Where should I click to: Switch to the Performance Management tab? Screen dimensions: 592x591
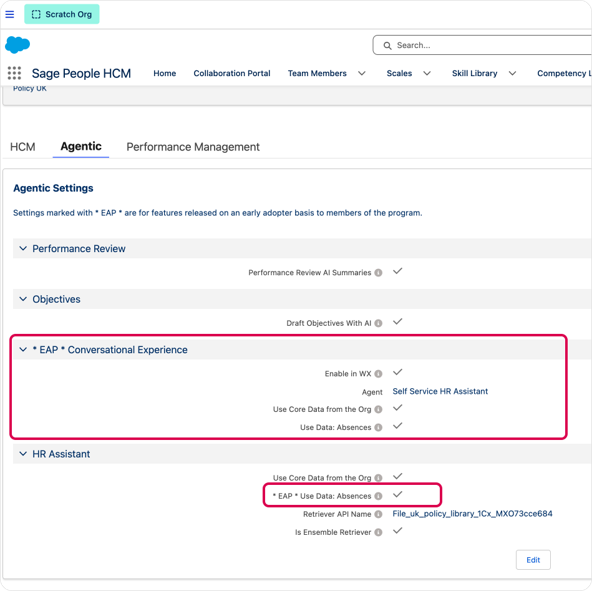[x=193, y=147]
